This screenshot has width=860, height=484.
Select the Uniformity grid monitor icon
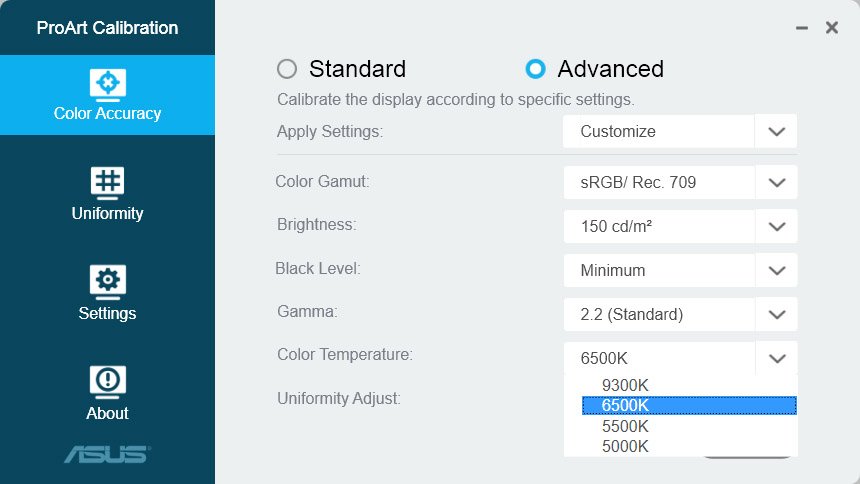(108, 183)
